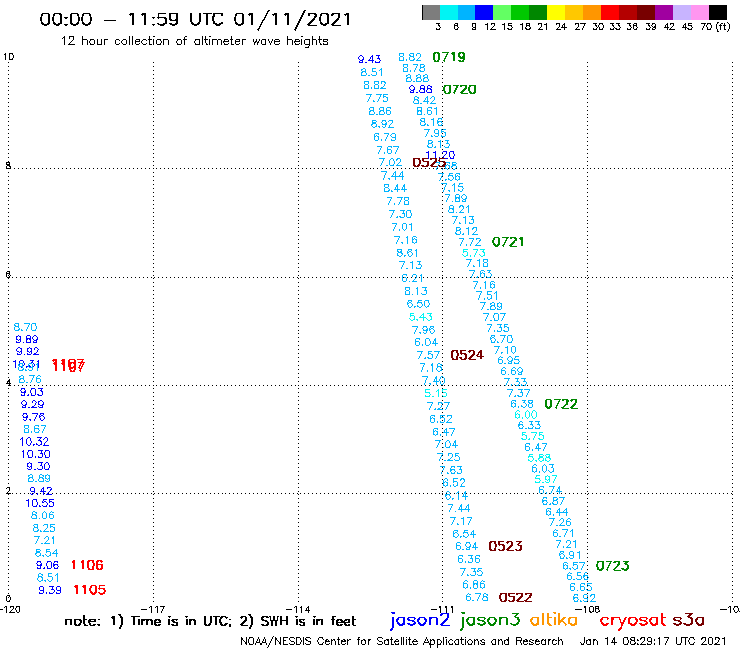Click the dark blue 12 ft swatch

(x=485, y=12)
